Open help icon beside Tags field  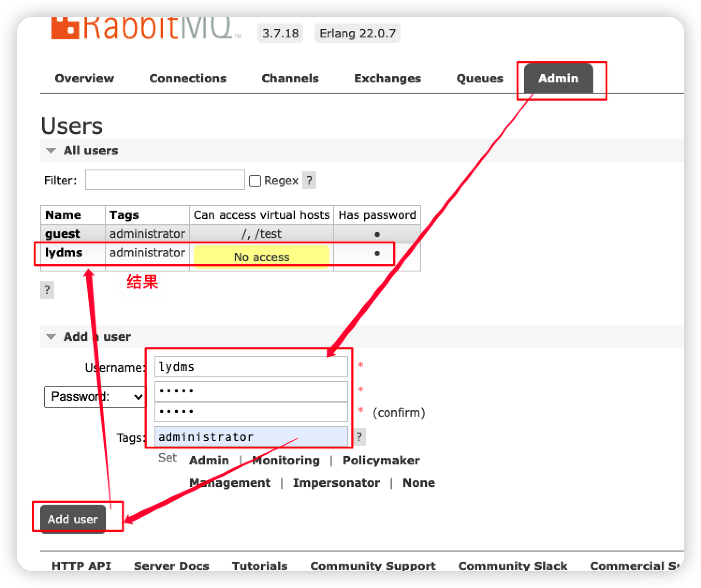(359, 437)
